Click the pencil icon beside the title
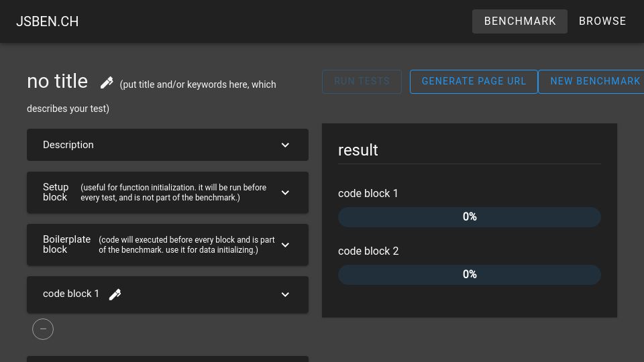This screenshot has height=362, width=644. (x=107, y=82)
